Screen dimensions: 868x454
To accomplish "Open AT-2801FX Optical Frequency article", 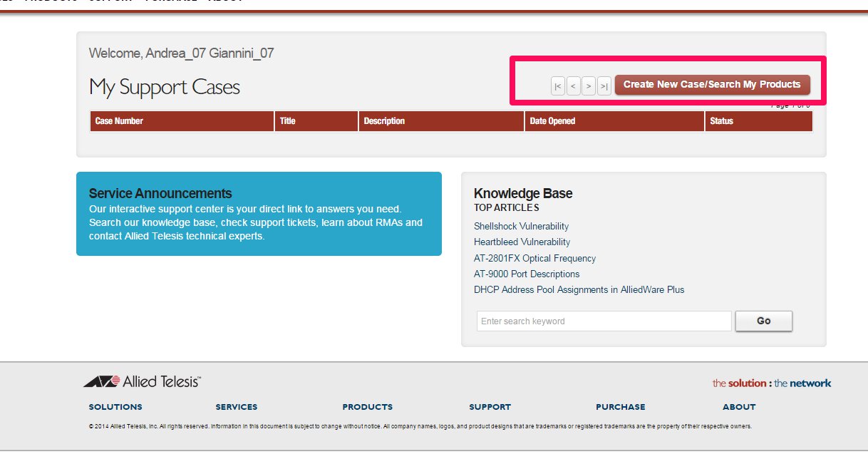I will 534,258.
